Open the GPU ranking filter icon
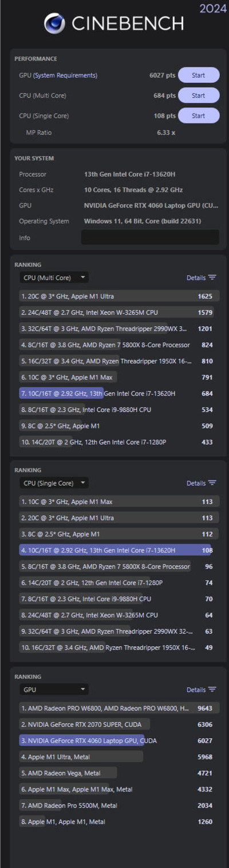This screenshot has width=229, height=868. (212, 690)
